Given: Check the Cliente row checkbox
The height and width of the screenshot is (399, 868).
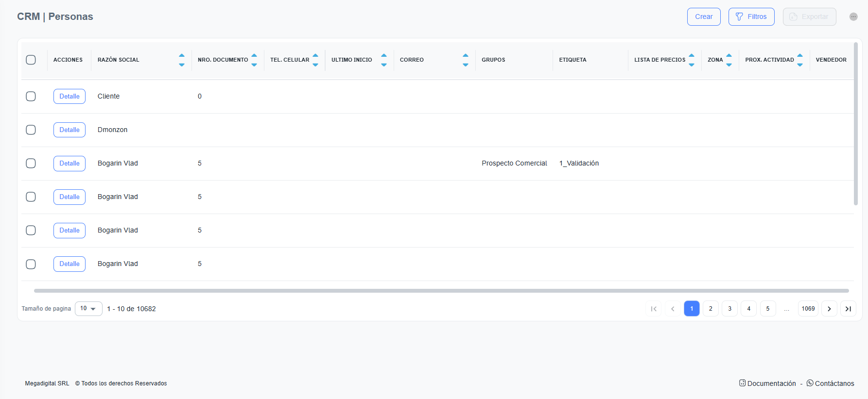Looking at the screenshot, I should pos(31,96).
